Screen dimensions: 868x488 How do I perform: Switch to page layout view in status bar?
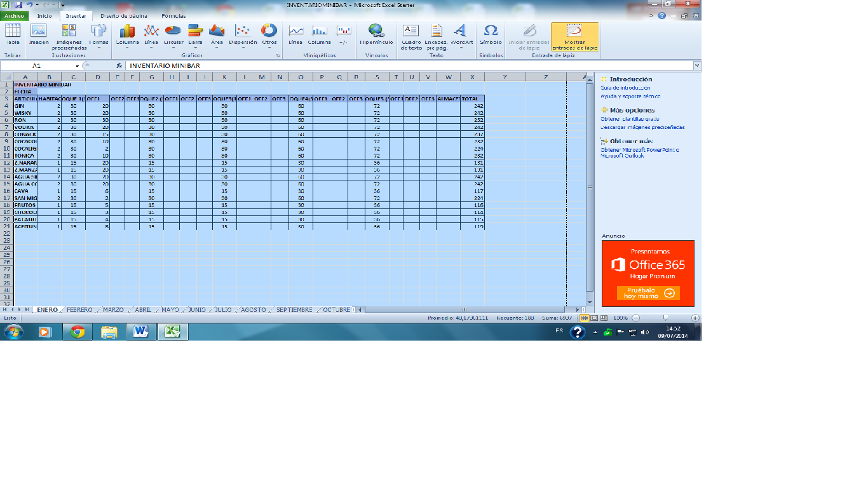[x=594, y=318]
